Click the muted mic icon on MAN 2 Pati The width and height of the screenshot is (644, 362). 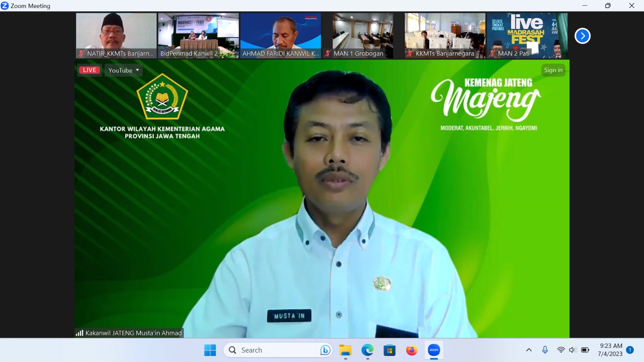coord(492,53)
